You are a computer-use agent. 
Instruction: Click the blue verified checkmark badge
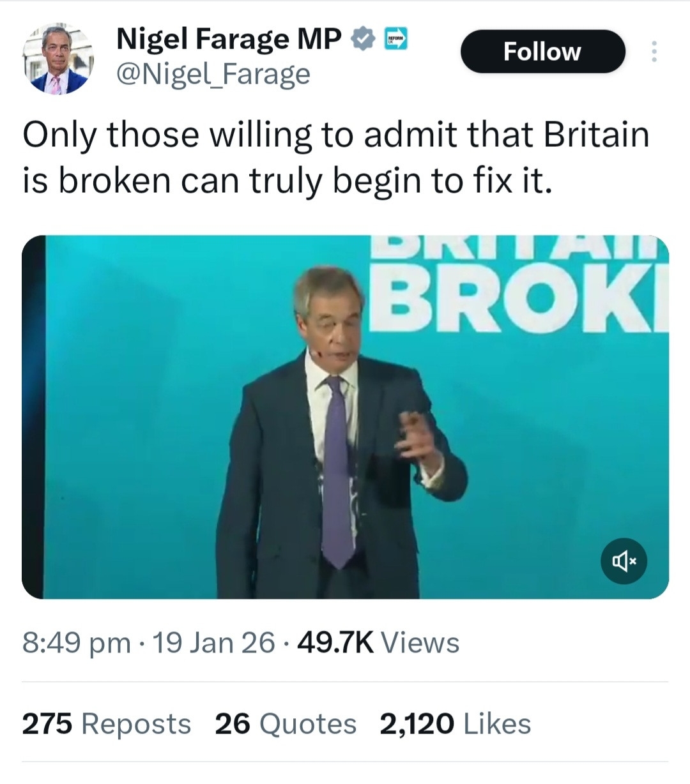(x=362, y=39)
